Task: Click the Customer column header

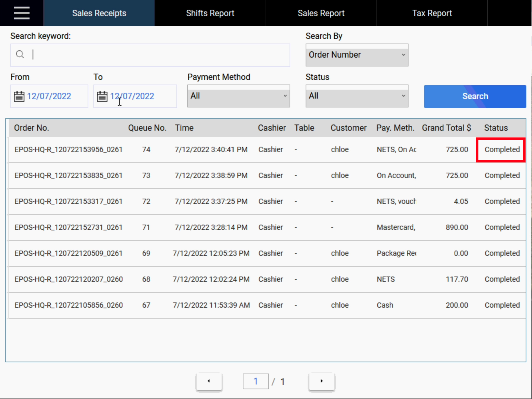Action: 349,128
